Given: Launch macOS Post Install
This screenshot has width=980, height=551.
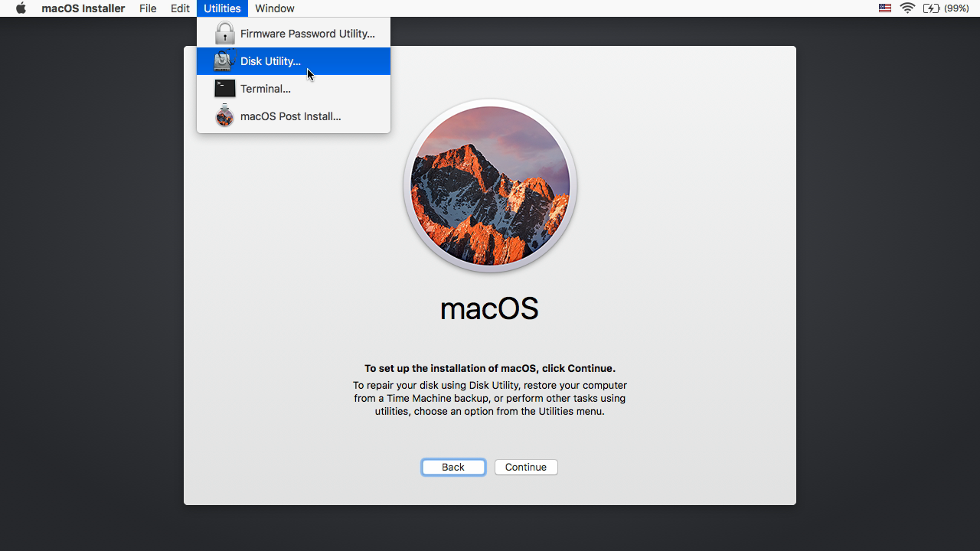Looking at the screenshot, I should [290, 116].
